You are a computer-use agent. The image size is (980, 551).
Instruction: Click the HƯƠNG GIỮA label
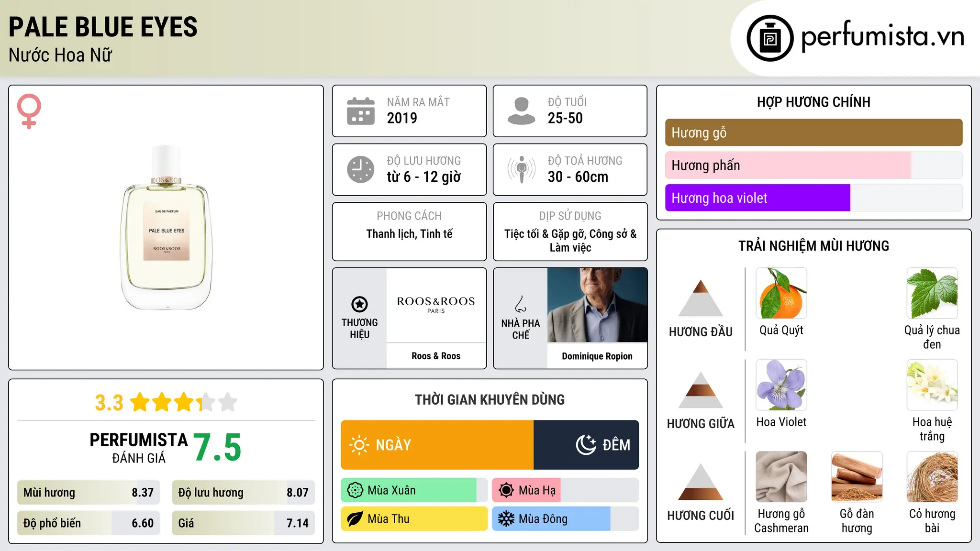(x=701, y=424)
